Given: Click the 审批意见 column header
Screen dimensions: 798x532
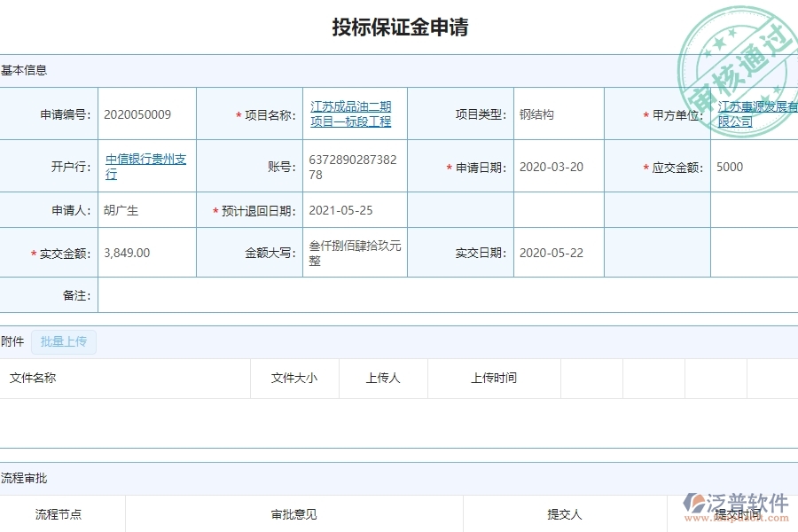Looking at the screenshot, I should click(293, 513).
